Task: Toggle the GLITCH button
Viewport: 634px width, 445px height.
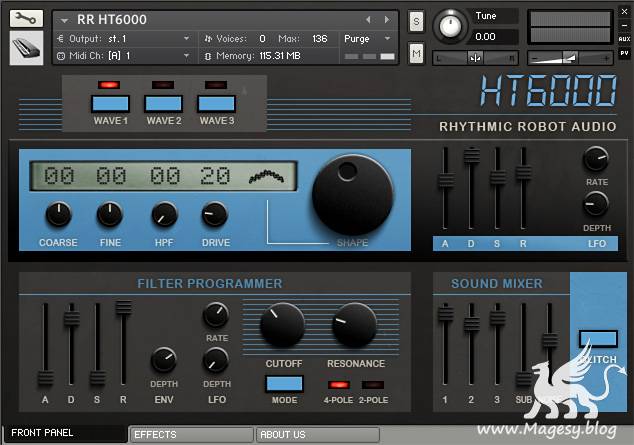Action: pos(598,339)
